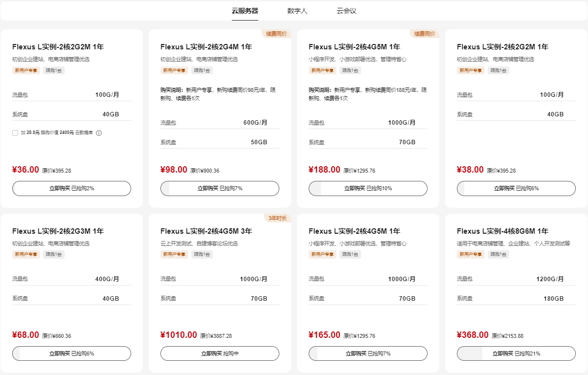Click 立即购买 on the ¥98.00 card
Screen dimensions: 588x375
coord(220,188)
